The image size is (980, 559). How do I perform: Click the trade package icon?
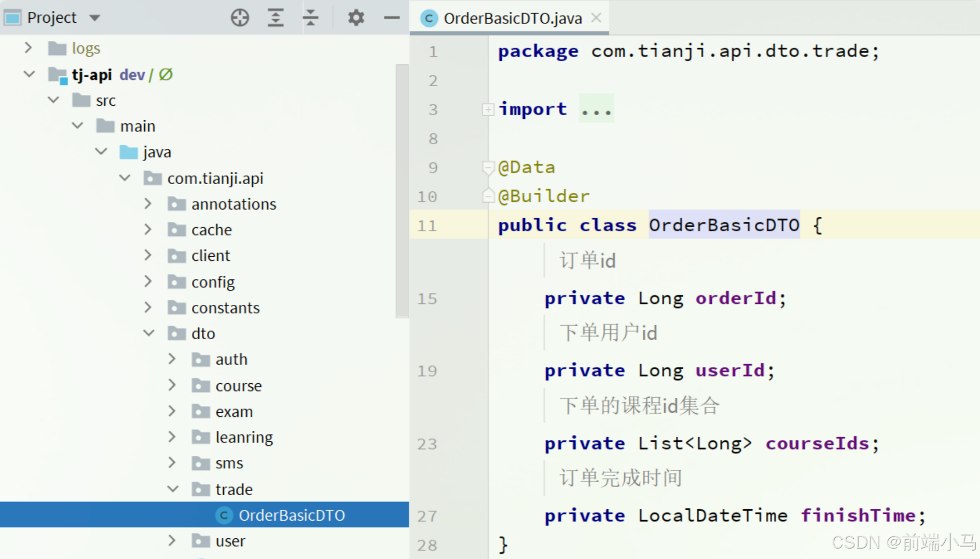coord(200,489)
